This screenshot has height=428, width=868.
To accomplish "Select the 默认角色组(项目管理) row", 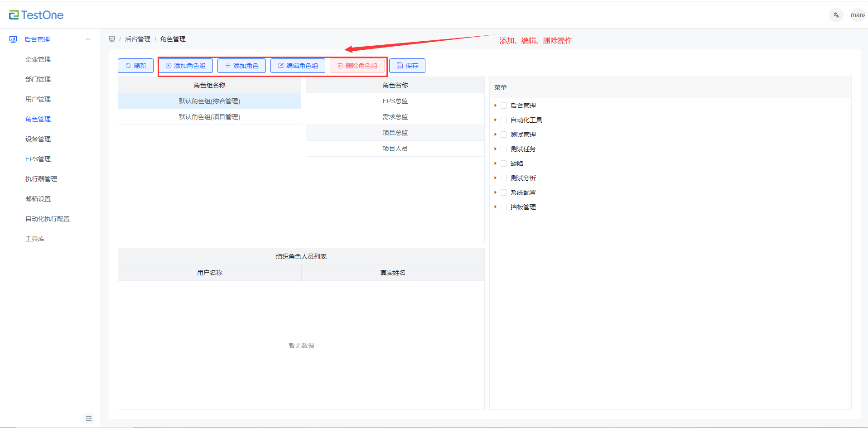I will click(209, 117).
